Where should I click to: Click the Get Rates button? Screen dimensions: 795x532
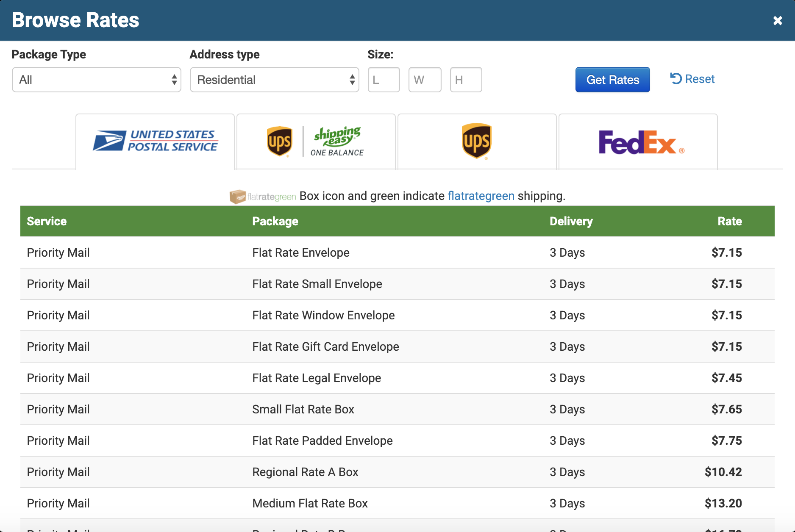click(612, 79)
